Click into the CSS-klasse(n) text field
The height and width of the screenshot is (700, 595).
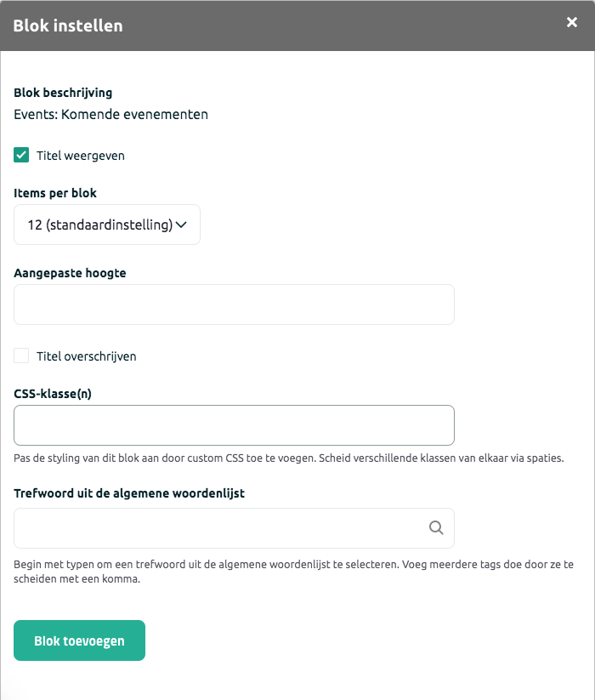click(x=234, y=425)
